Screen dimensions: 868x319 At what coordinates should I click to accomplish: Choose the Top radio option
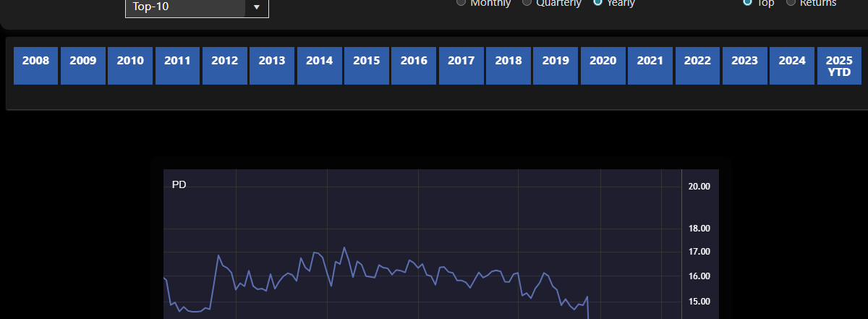point(747,2)
